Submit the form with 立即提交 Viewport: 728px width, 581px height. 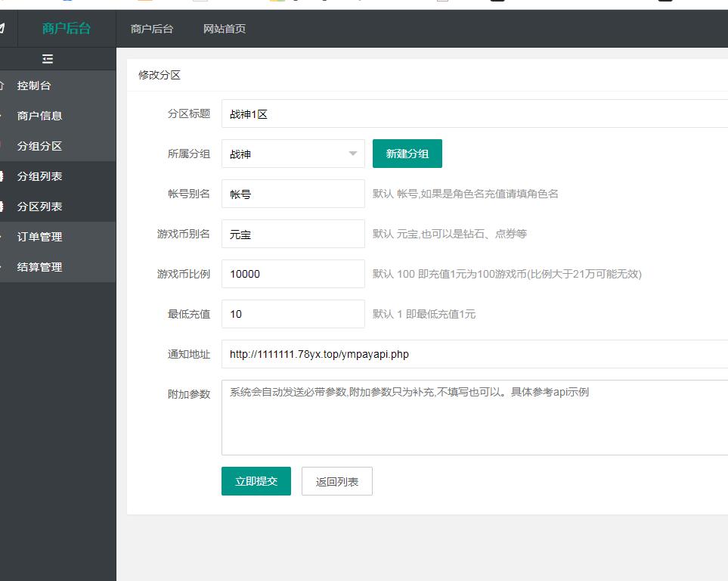[256, 481]
